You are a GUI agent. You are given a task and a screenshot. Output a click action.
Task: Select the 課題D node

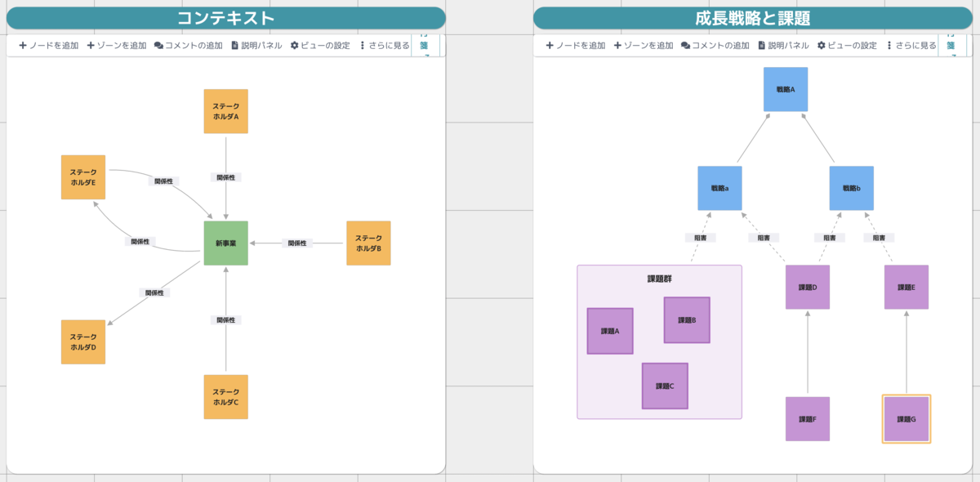click(x=808, y=287)
